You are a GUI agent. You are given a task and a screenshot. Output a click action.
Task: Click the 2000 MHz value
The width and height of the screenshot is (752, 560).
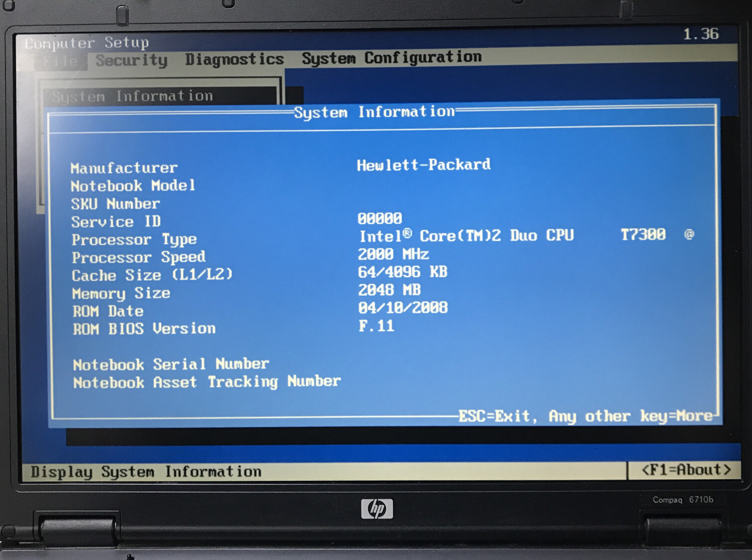[393, 254]
